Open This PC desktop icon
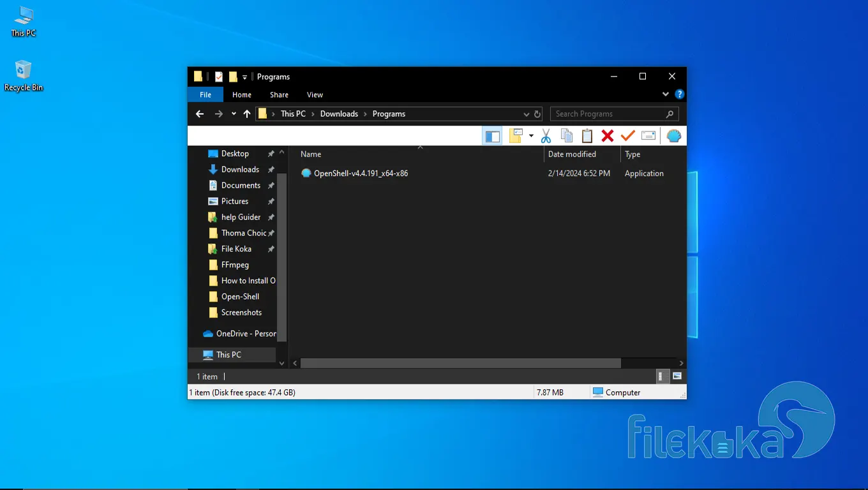The width and height of the screenshot is (868, 490). (x=24, y=22)
